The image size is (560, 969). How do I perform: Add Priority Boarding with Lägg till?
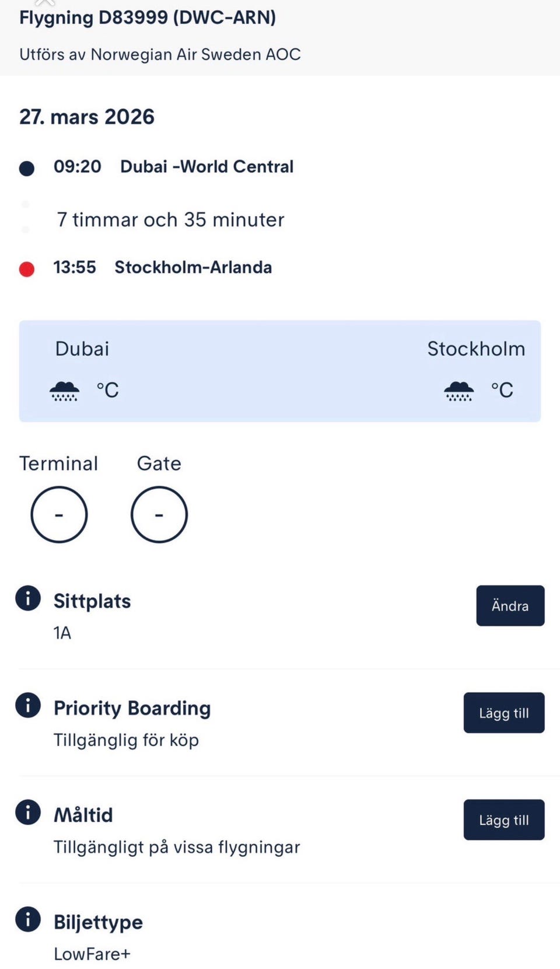coord(503,713)
